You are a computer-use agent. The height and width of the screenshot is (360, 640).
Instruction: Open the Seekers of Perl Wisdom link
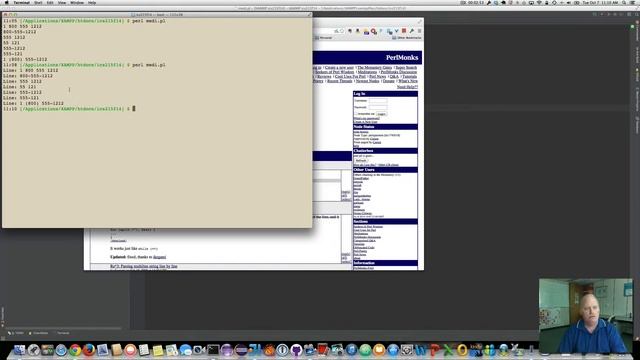334,72
